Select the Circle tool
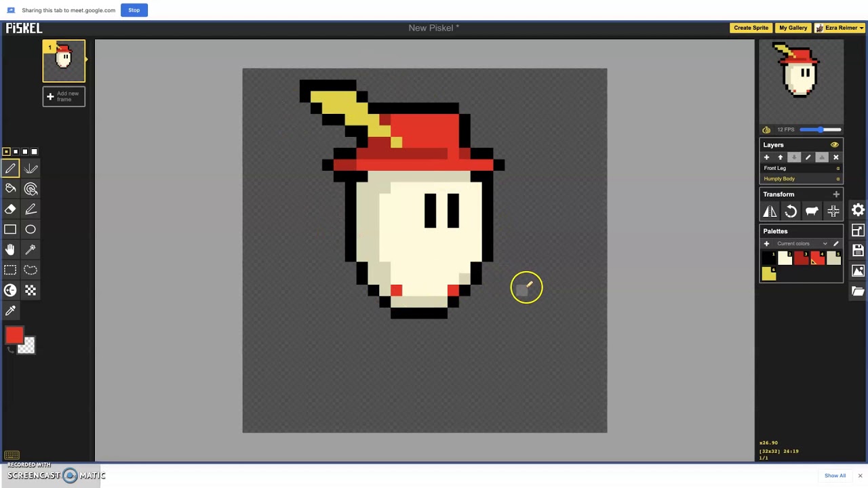868x488 pixels. 31,230
